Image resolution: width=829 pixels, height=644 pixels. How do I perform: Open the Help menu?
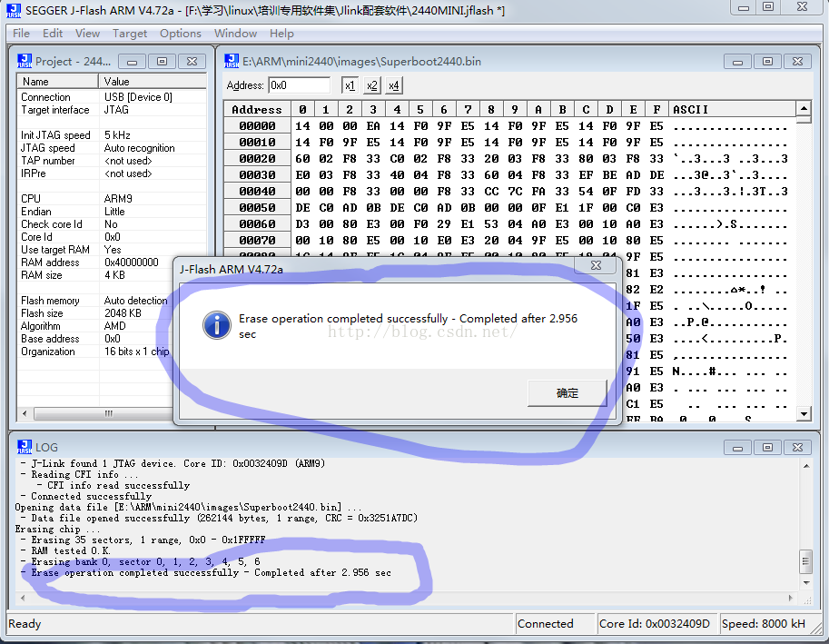[281, 34]
